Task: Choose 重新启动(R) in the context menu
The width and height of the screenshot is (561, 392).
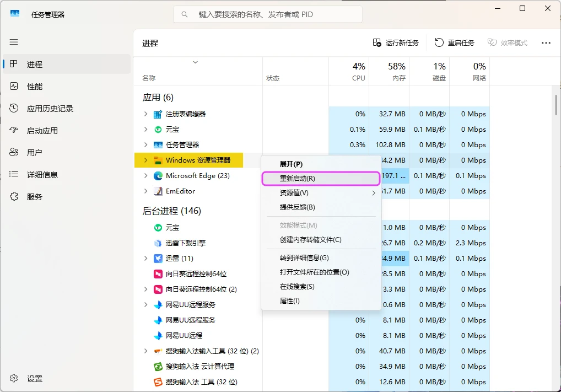Action: pyautogui.click(x=321, y=178)
